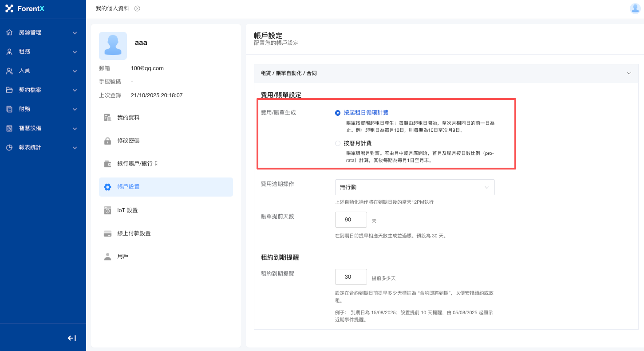The height and width of the screenshot is (351, 644).
Task: Select 按曆月計費 radio option
Action: 338,143
